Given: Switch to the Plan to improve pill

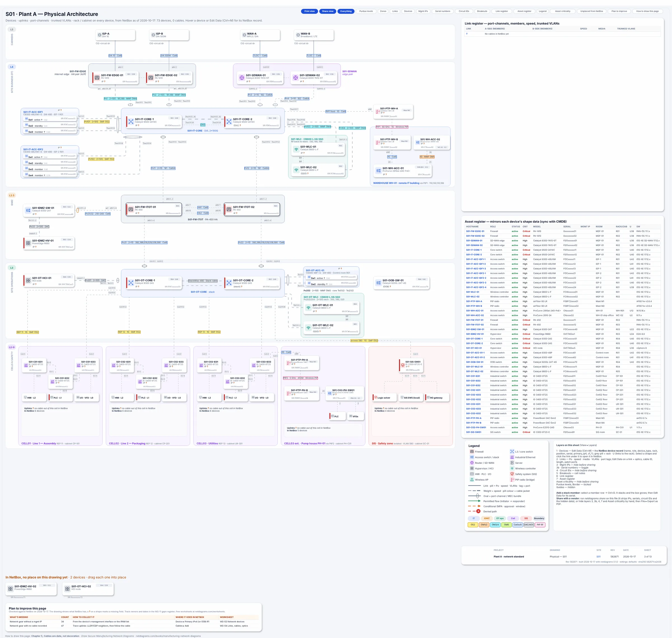Looking at the screenshot, I should [x=619, y=11].
